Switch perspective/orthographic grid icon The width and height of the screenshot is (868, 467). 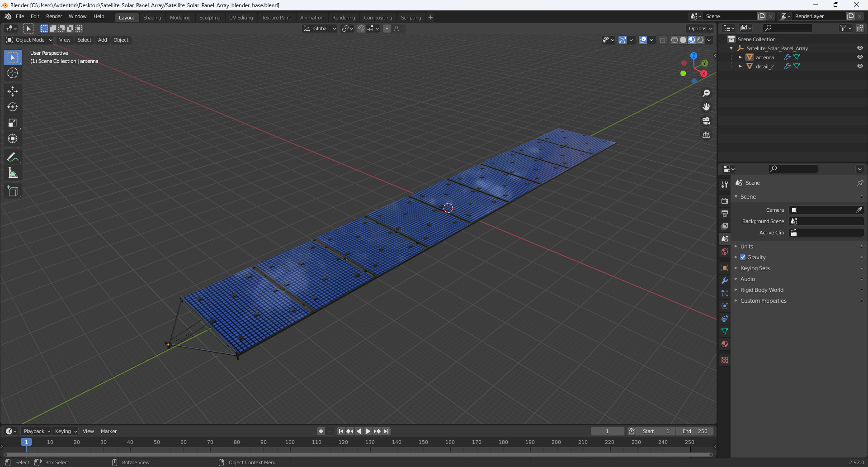click(x=706, y=134)
